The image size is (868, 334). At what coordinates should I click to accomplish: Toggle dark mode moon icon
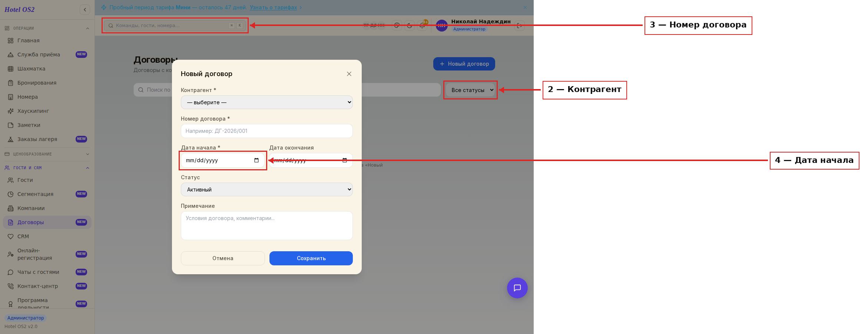[x=410, y=26]
